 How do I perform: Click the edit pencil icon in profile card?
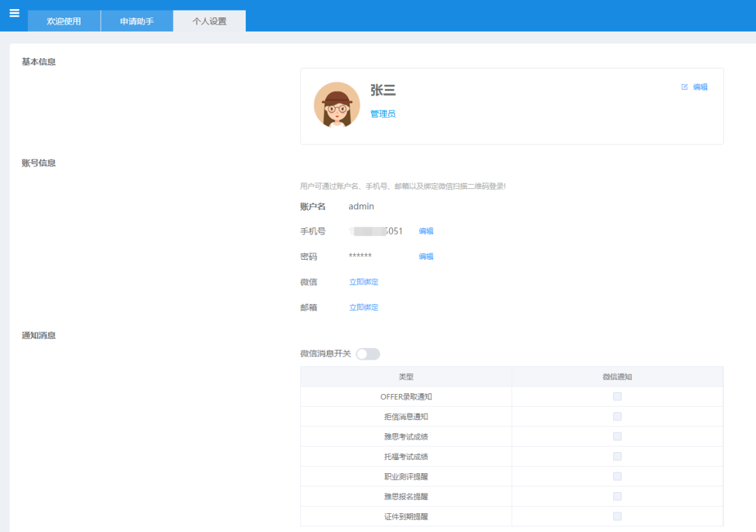click(685, 87)
